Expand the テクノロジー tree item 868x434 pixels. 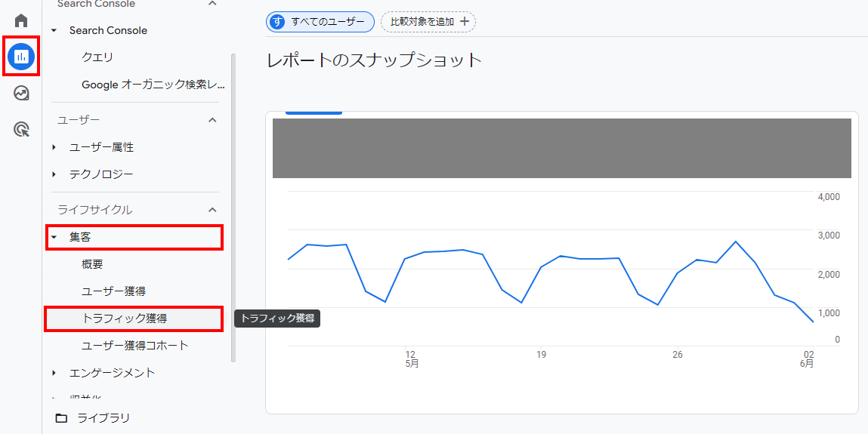[x=54, y=174]
